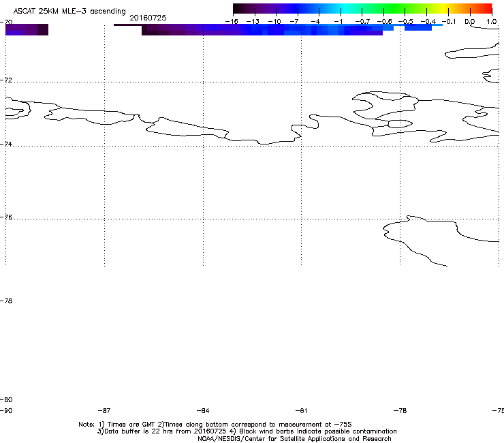This screenshot has width=504, height=443.
Task: Select the -0.7 color scale label
Action: (362, 22)
